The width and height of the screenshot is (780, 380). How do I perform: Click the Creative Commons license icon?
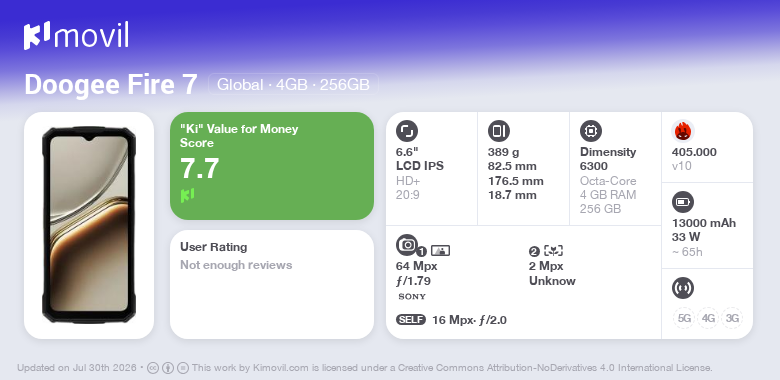coord(153,368)
